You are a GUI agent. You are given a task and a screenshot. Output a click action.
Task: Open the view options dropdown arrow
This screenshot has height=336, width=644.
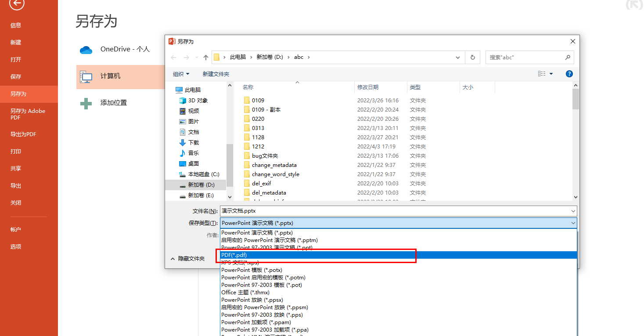pyautogui.click(x=551, y=74)
